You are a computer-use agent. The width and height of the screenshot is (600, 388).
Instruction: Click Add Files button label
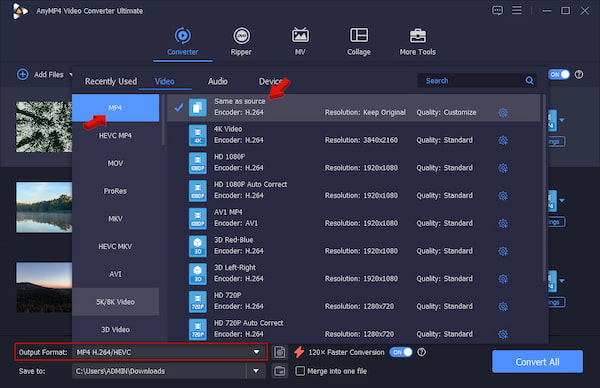pyautogui.click(x=49, y=75)
